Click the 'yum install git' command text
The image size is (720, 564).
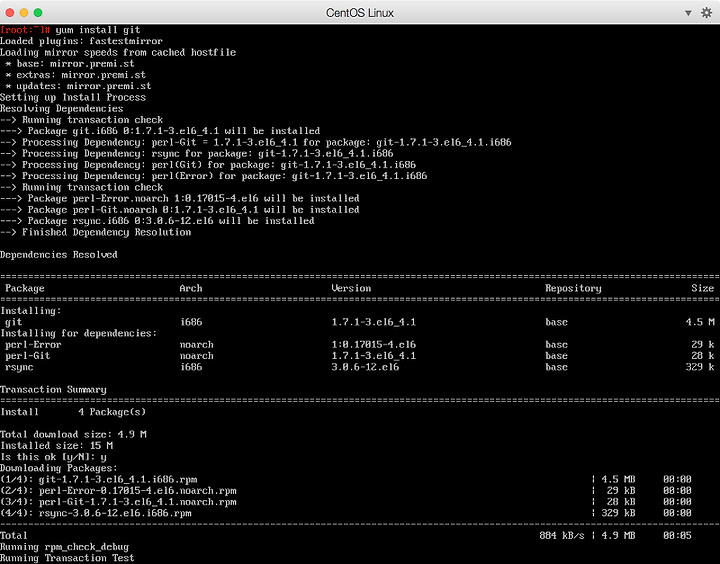point(98,30)
